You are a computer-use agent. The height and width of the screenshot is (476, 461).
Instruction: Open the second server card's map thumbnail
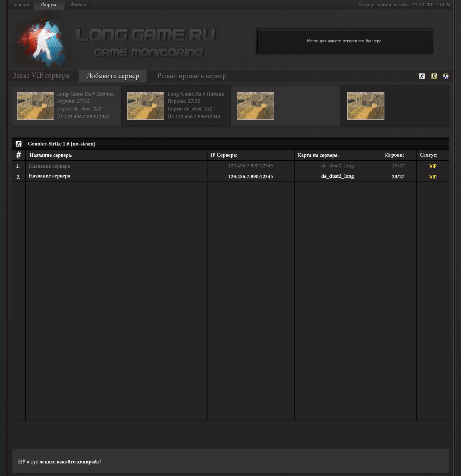coord(146,106)
